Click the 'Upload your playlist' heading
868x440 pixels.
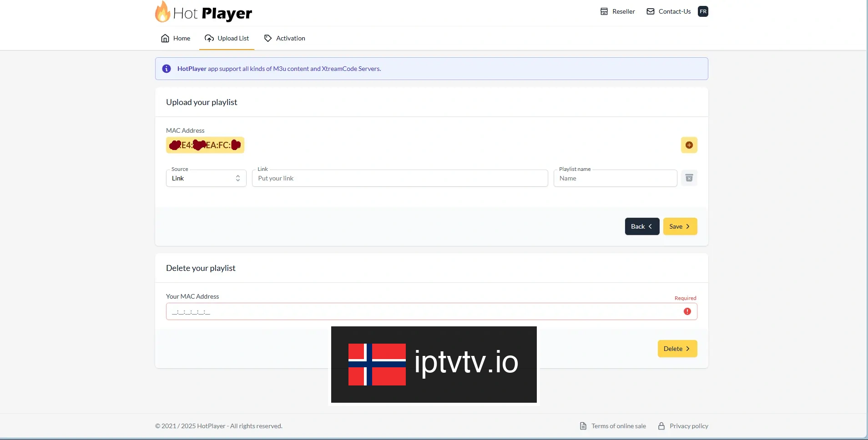pyautogui.click(x=202, y=102)
